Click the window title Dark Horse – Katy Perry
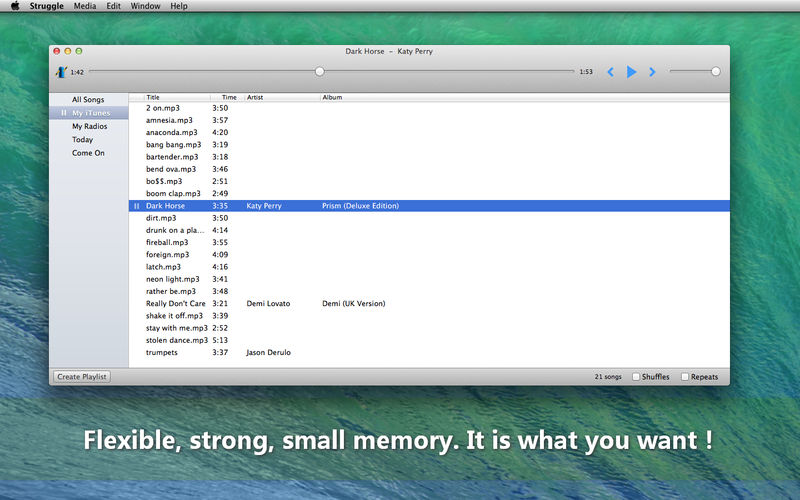Screen dimensions: 800x500 389,51
